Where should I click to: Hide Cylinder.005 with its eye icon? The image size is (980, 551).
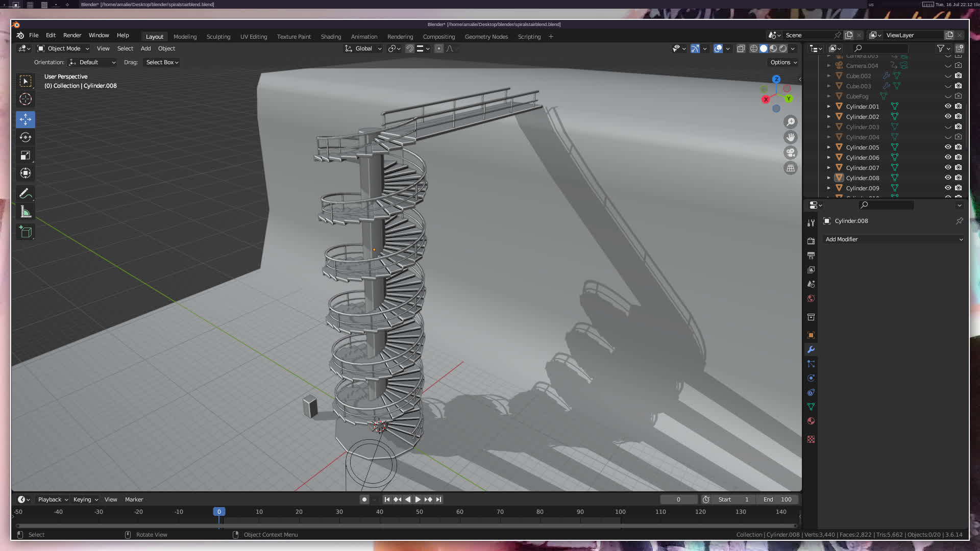point(948,147)
